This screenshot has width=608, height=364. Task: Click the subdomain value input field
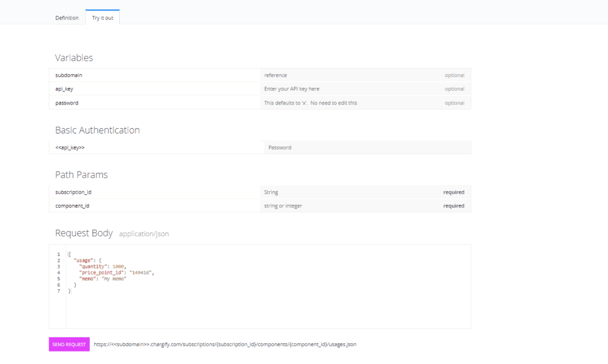tap(365, 75)
